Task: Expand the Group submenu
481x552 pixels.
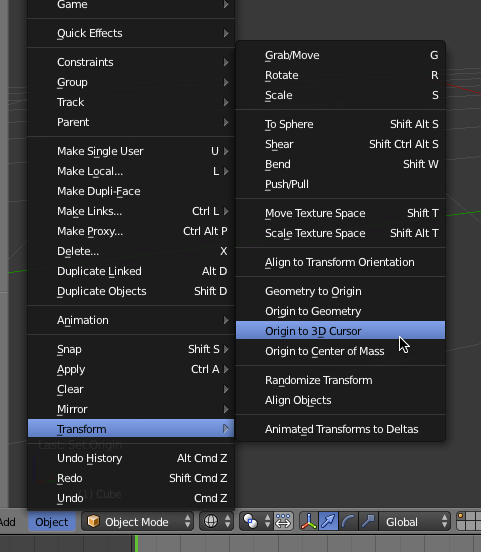Action: 131,82
